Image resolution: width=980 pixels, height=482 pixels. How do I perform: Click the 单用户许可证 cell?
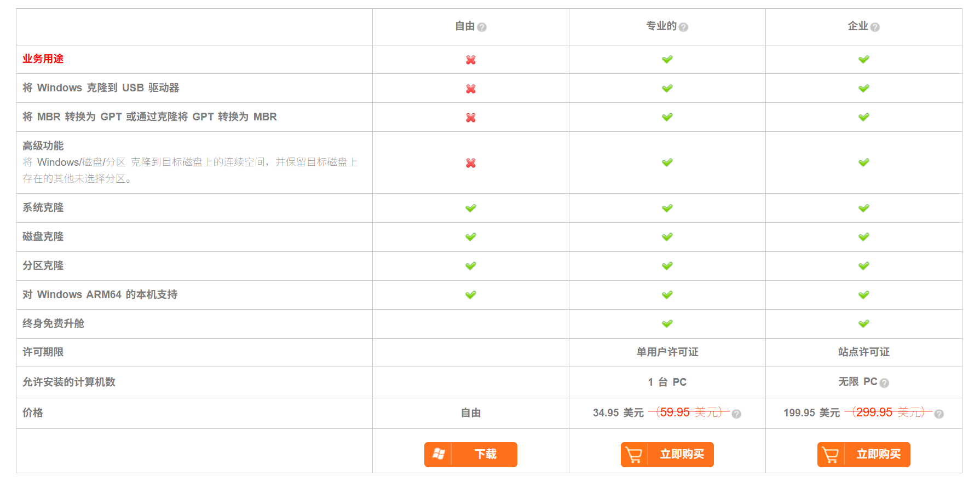tap(667, 352)
